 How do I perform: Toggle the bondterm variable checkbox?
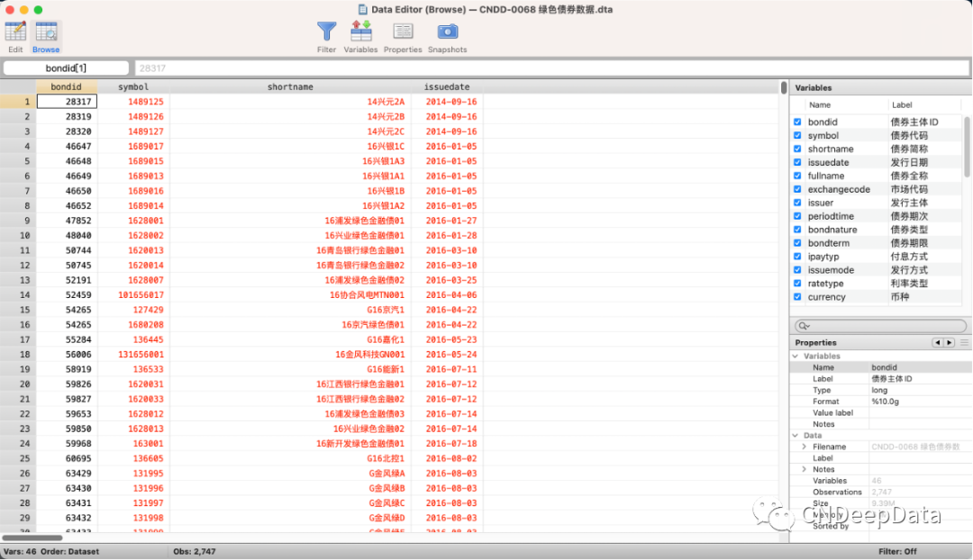point(797,243)
